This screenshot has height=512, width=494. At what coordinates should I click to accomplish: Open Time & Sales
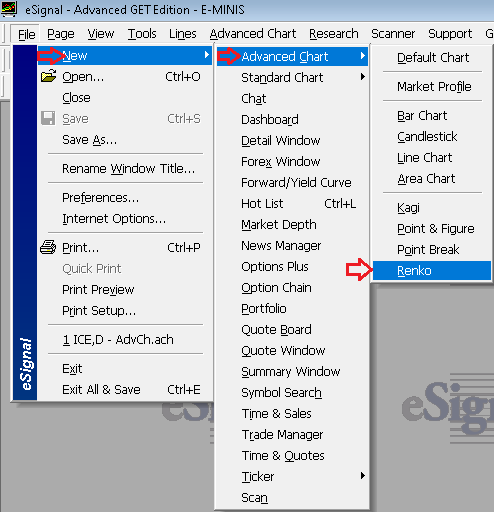(292, 413)
